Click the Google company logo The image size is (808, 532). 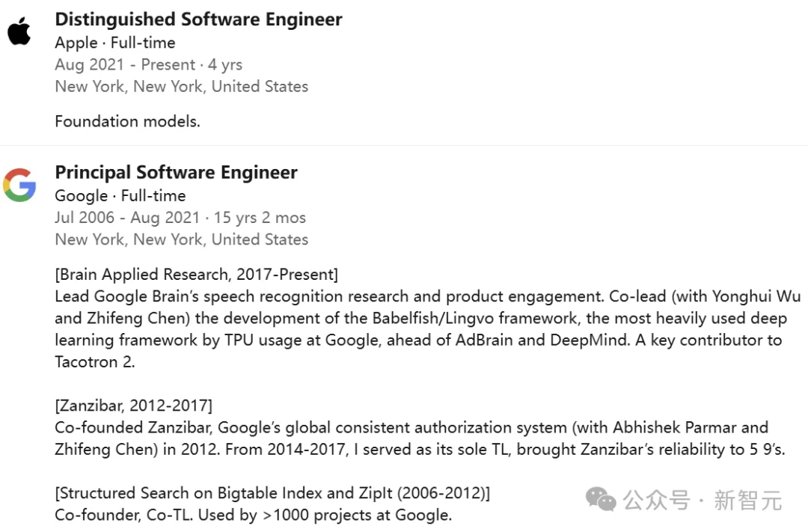click(x=19, y=185)
